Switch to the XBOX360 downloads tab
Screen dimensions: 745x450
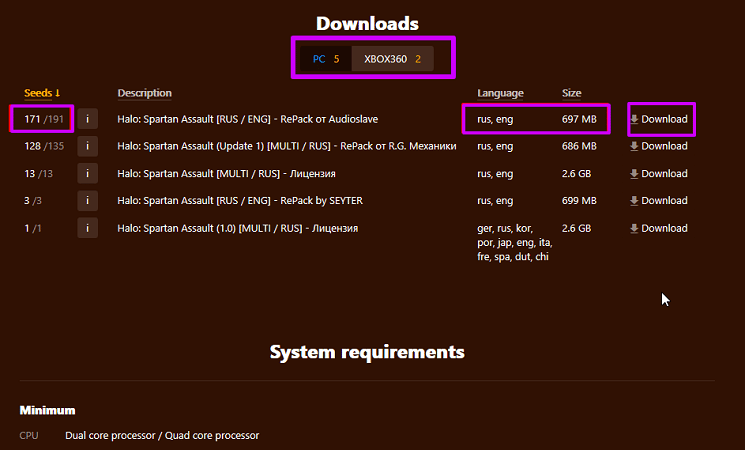(x=392, y=59)
